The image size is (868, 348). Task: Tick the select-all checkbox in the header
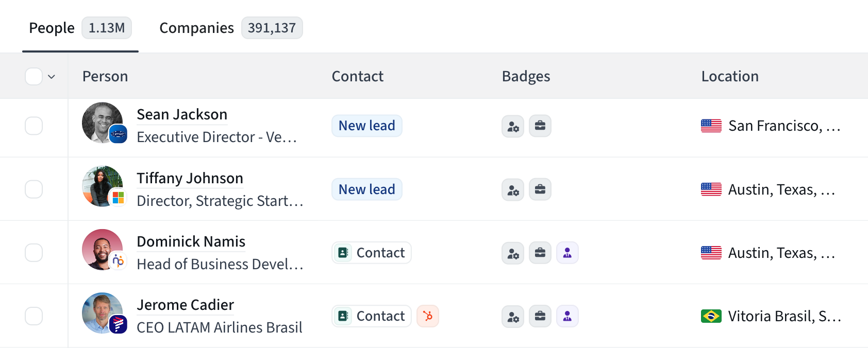point(34,77)
